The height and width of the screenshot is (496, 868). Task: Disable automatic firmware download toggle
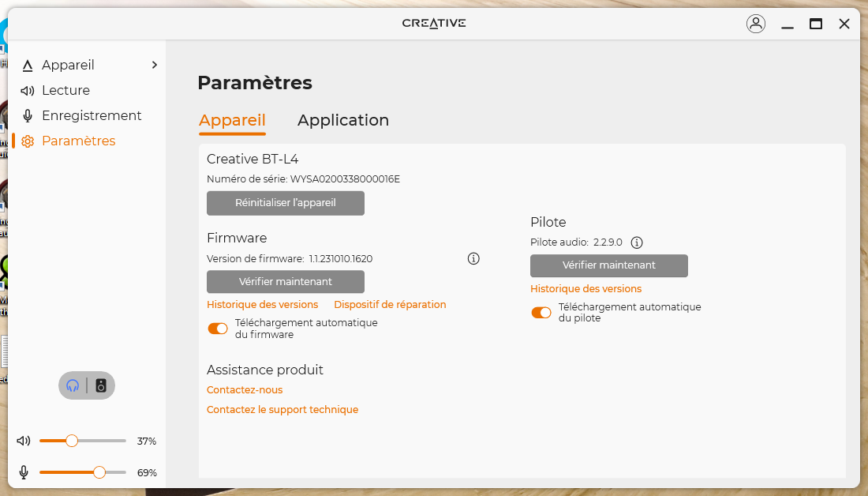[218, 329]
